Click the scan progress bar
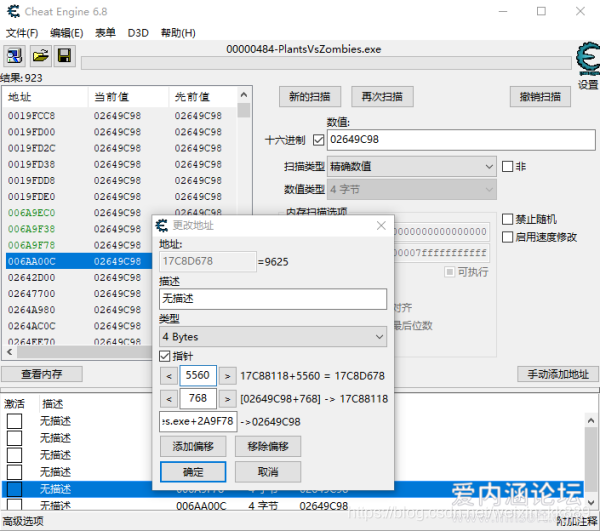 coord(326,63)
